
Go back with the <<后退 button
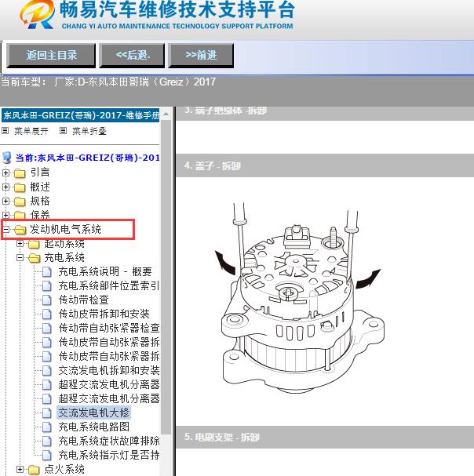click(132, 55)
